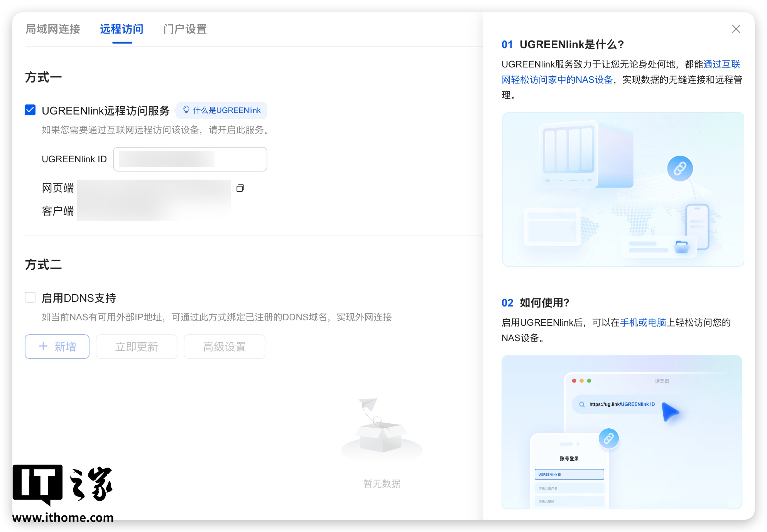Close the UGREENlink help panel
Viewport: 767px width, 532px height.
736,29
